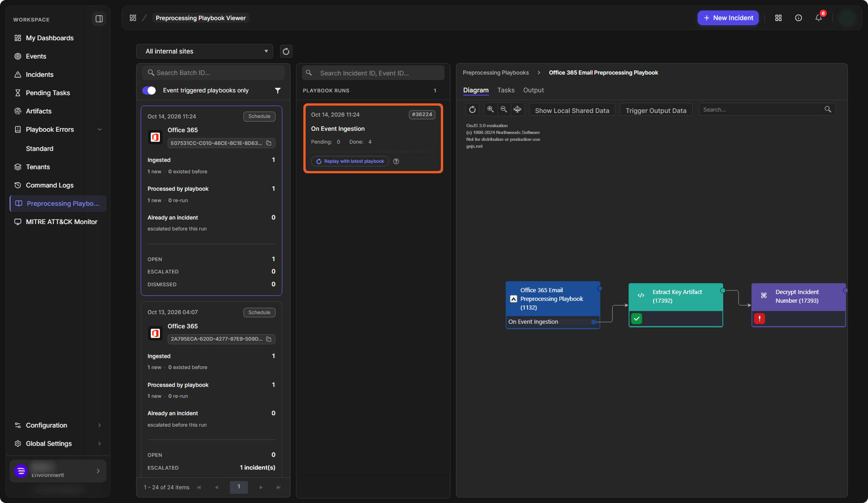Screen dimensions: 868x503
Task: Open playbook run #36224 card
Action: pyautogui.click(x=373, y=139)
